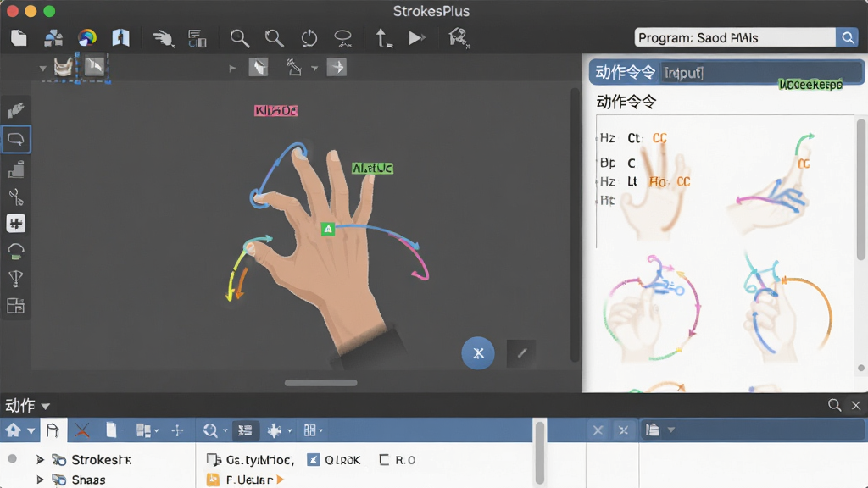Open dropdown arrow beside home icon

(31, 431)
